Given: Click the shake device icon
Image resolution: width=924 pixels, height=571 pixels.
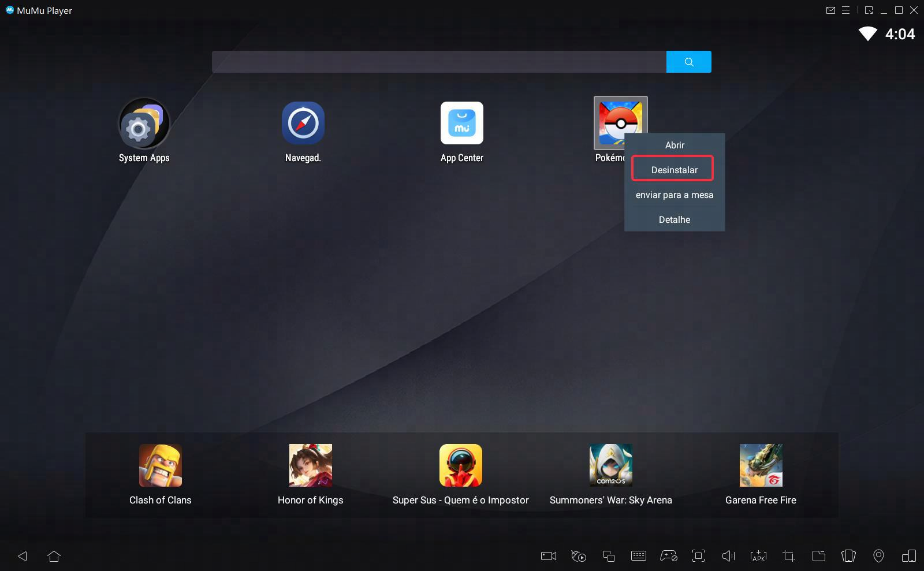Looking at the screenshot, I should 848,556.
